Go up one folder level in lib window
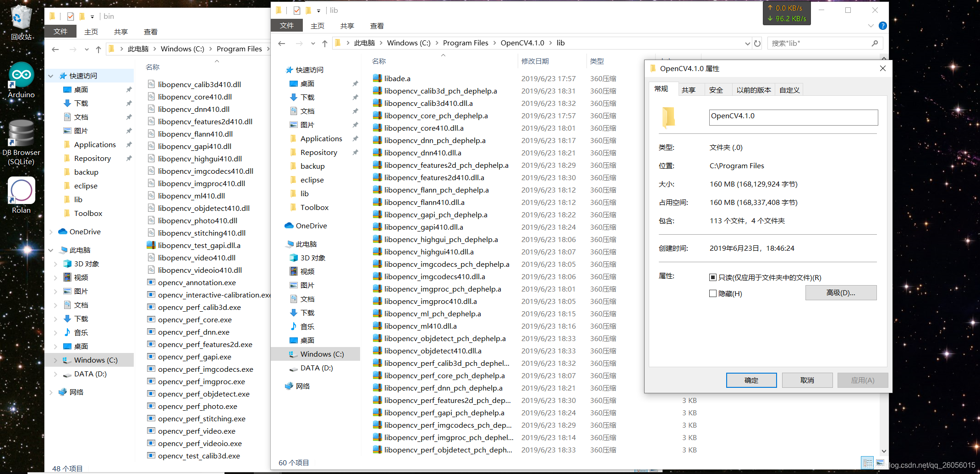Image resolution: width=980 pixels, height=474 pixels. pyautogui.click(x=325, y=43)
